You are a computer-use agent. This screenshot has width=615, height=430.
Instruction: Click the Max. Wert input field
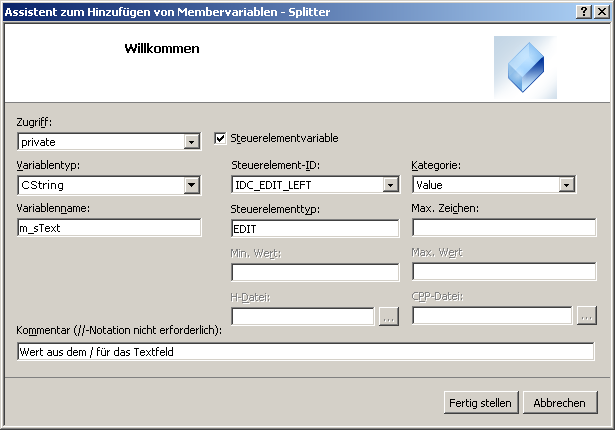click(504, 271)
